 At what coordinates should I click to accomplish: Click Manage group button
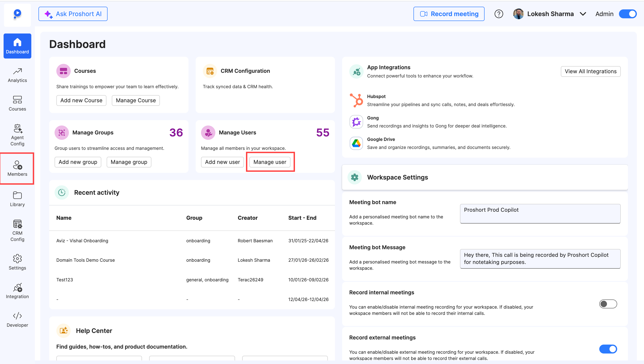tap(129, 162)
